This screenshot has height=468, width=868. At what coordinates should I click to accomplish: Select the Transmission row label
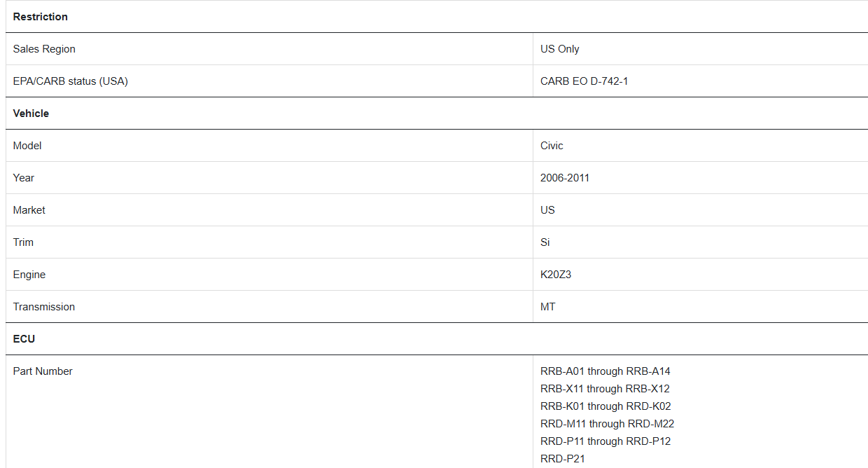pos(44,307)
